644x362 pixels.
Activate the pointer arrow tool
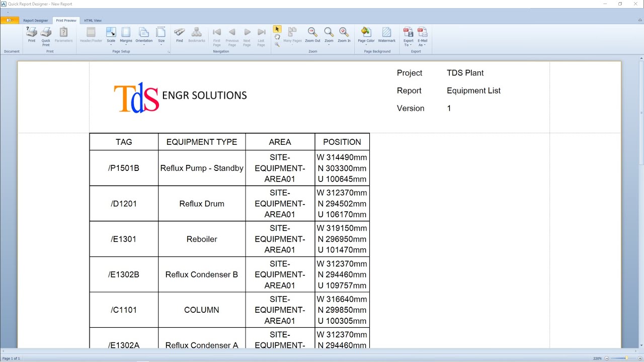[277, 29]
